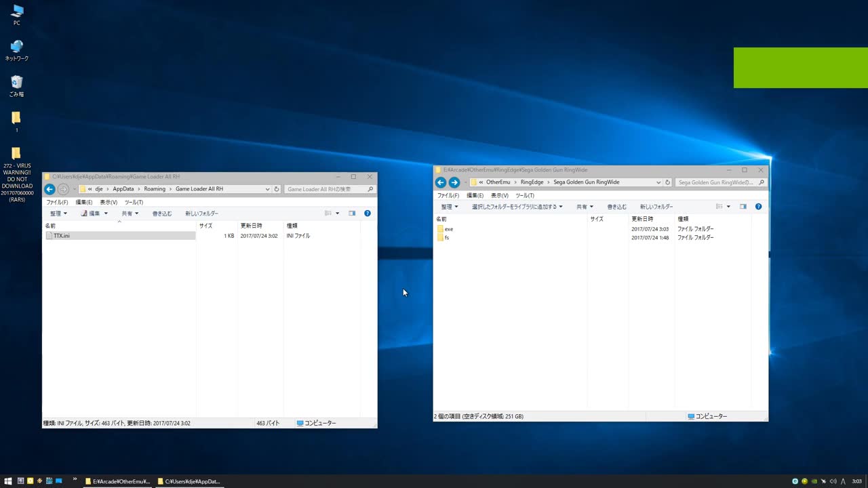This screenshot has height=488, width=868.
Task: Open help in Game Loader All RH window
Action: coord(368,213)
